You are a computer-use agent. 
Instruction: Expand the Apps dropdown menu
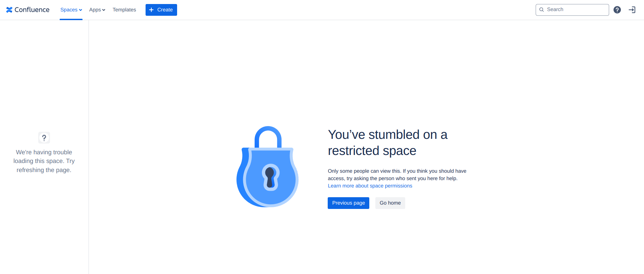[97, 10]
